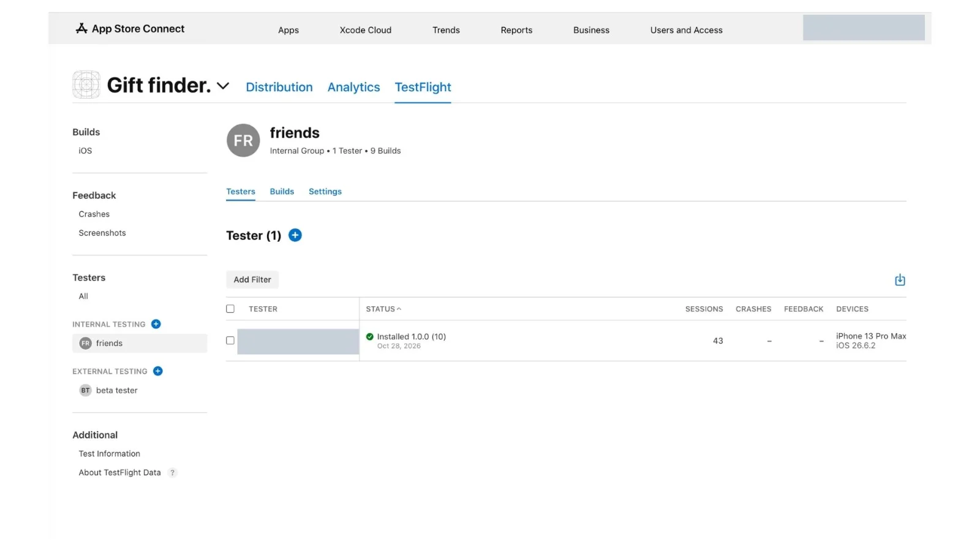
Task: View Crashes feedback
Action: pos(94,214)
